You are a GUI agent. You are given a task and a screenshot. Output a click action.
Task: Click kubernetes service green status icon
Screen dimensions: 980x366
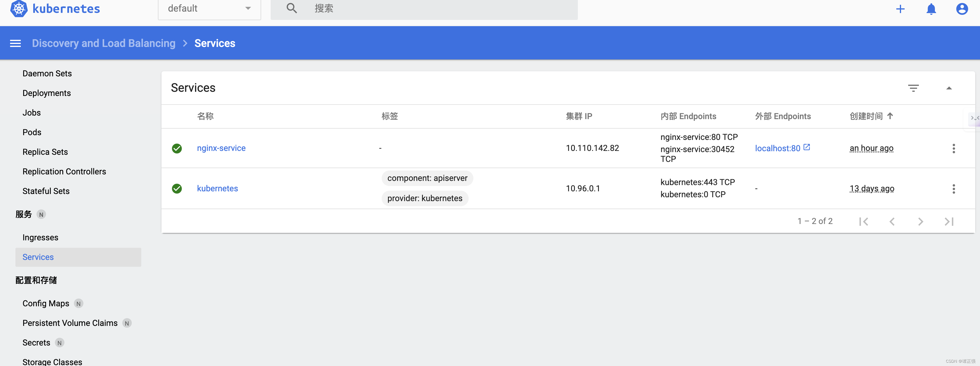(x=177, y=189)
